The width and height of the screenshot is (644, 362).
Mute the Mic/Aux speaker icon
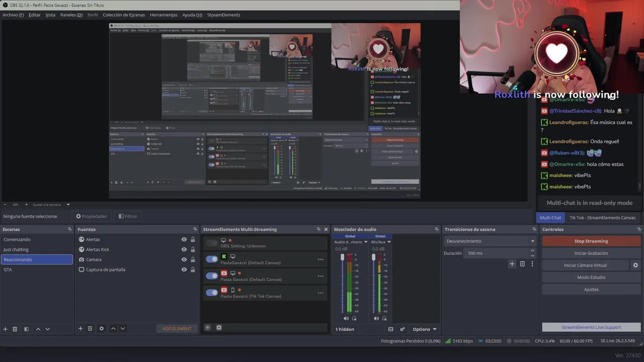(x=376, y=318)
